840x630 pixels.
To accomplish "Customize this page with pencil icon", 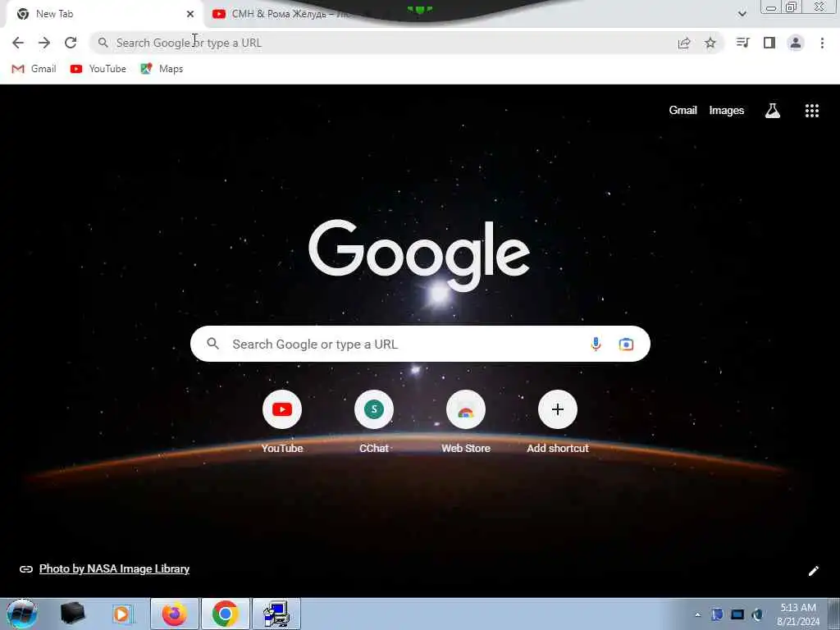I will coord(813,571).
